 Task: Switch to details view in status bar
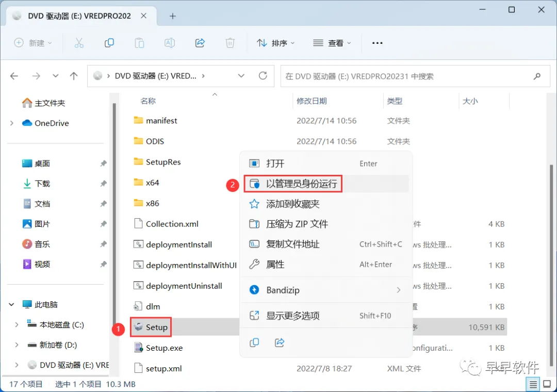point(533,384)
